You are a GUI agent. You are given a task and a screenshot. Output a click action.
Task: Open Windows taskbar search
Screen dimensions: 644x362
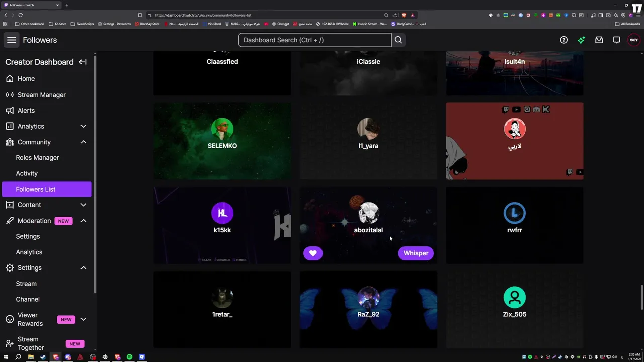(x=18, y=357)
